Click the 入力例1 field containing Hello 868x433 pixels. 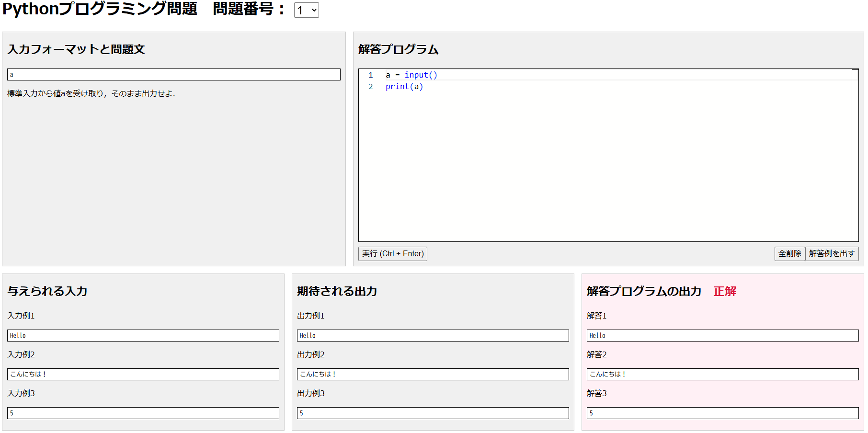pyautogui.click(x=143, y=335)
